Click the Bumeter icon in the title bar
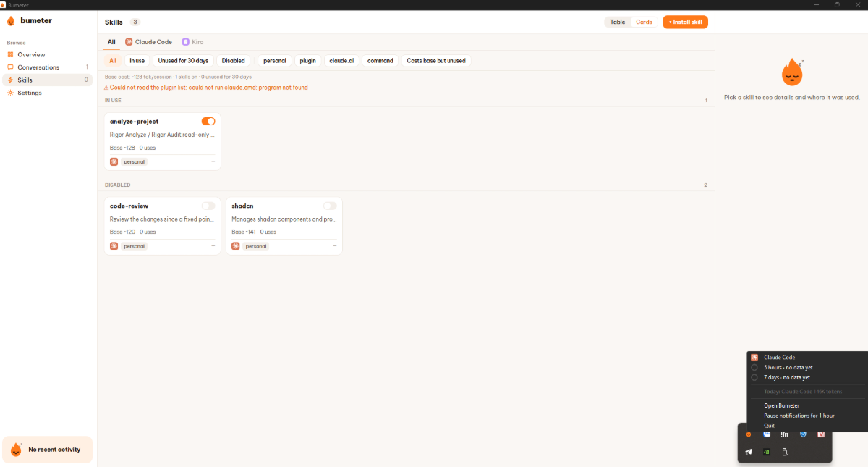 tap(4, 5)
